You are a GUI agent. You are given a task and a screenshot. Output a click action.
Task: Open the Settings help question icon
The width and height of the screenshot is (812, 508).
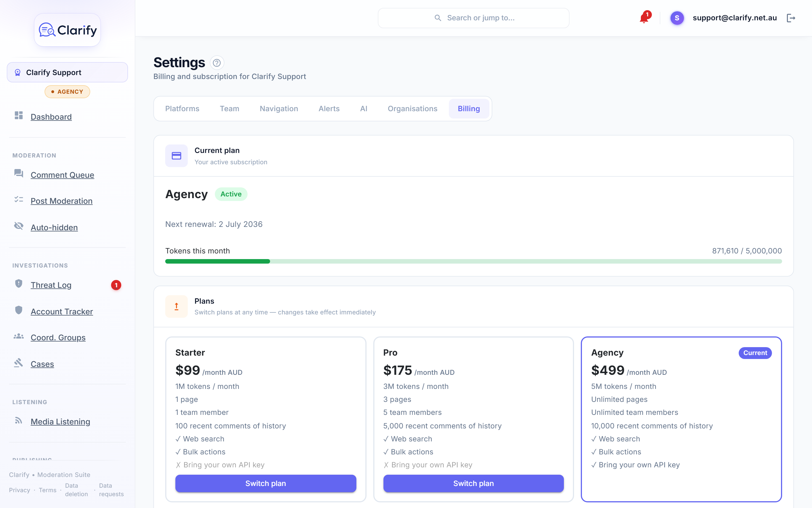(x=217, y=63)
